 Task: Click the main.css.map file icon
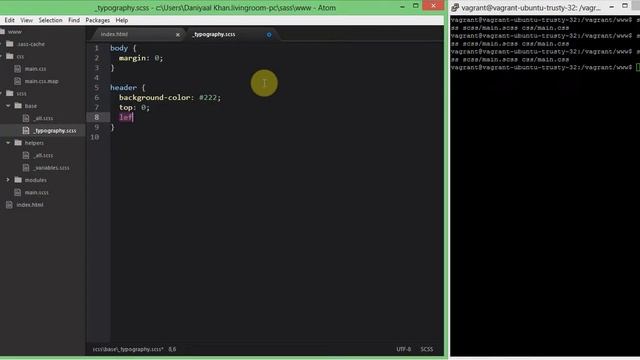click(18, 81)
